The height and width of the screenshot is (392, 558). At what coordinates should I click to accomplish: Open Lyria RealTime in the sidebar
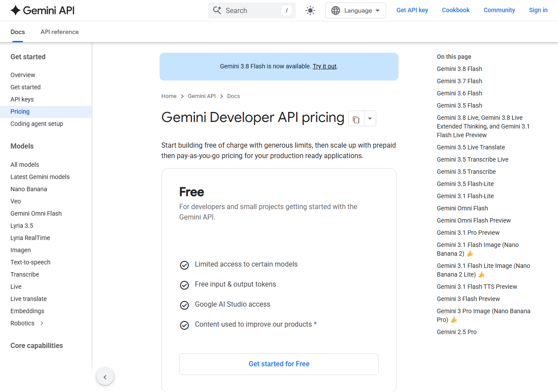tap(30, 238)
